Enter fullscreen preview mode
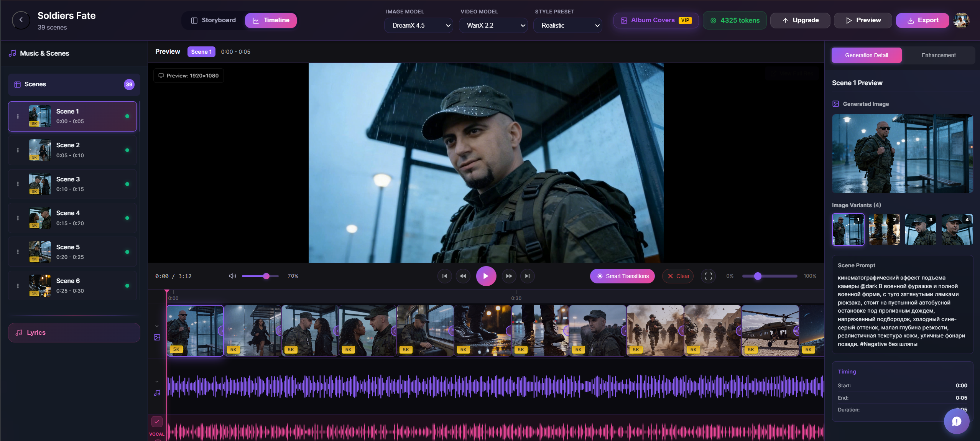Image resolution: width=980 pixels, height=441 pixels. tap(708, 276)
